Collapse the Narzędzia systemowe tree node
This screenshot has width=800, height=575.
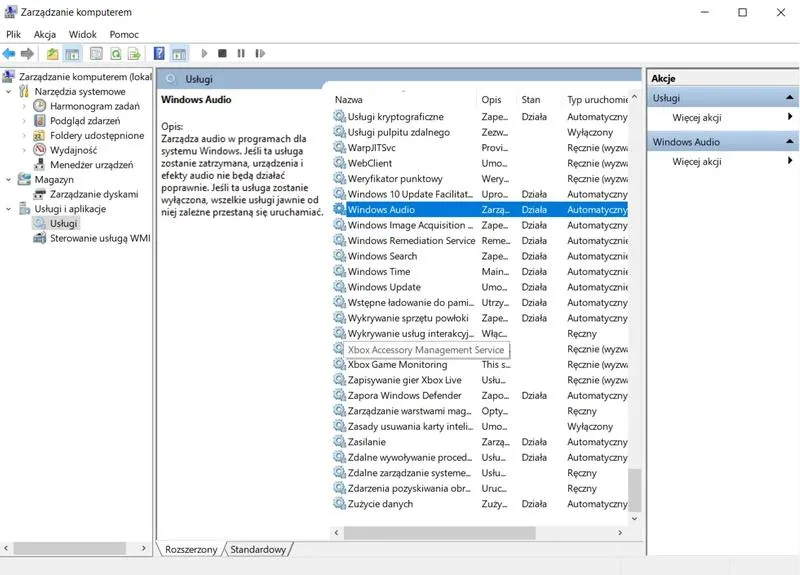coord(9,91)
